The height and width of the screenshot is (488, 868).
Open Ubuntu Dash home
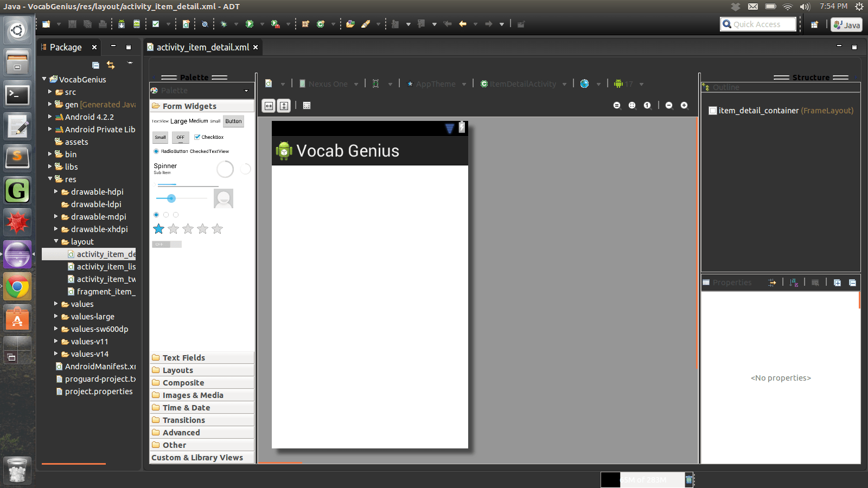[17, 30]
